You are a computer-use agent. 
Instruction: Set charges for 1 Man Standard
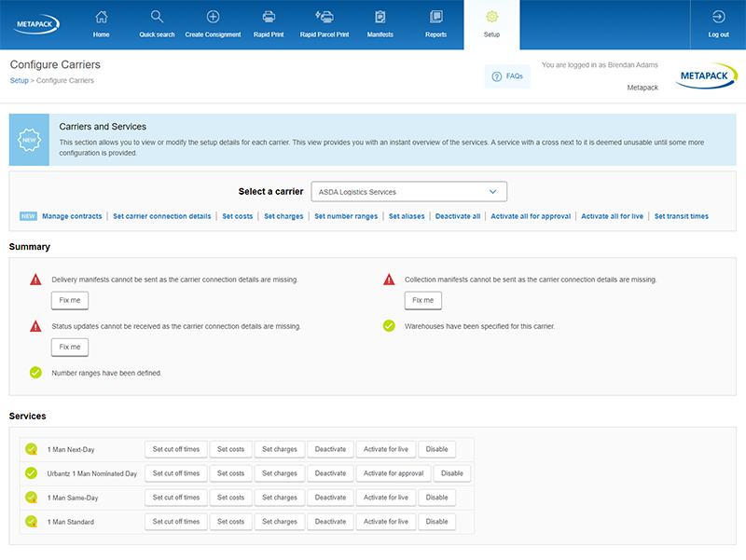(x=279, y=522)
